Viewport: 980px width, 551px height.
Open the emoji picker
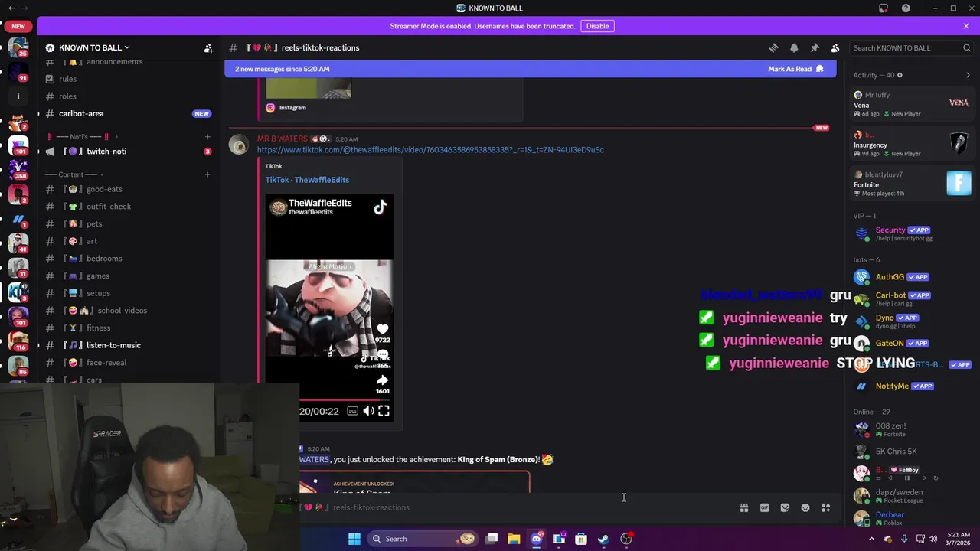click(805, 507)
